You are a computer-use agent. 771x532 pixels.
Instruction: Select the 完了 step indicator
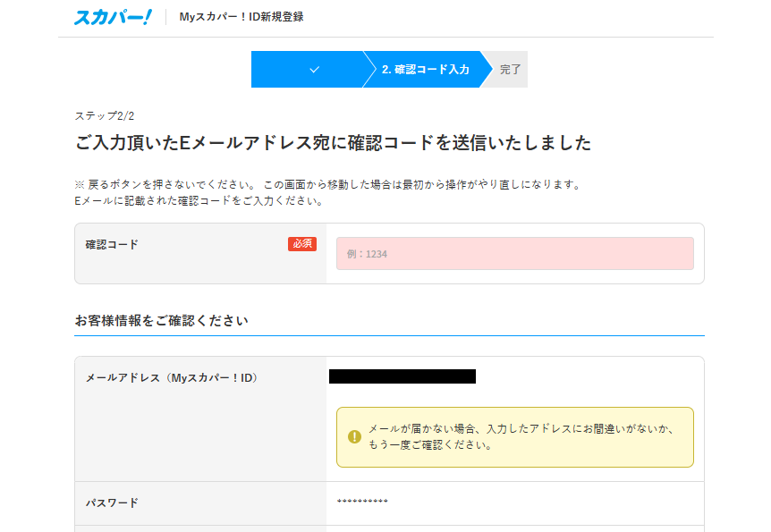pyautogui.click(x=510, y=70)
